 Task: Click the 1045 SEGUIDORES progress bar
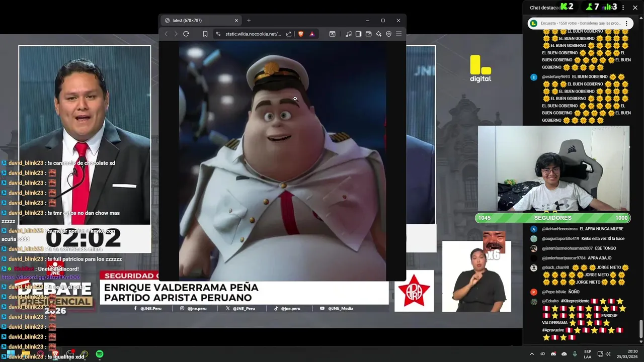[x=552, y=218]
